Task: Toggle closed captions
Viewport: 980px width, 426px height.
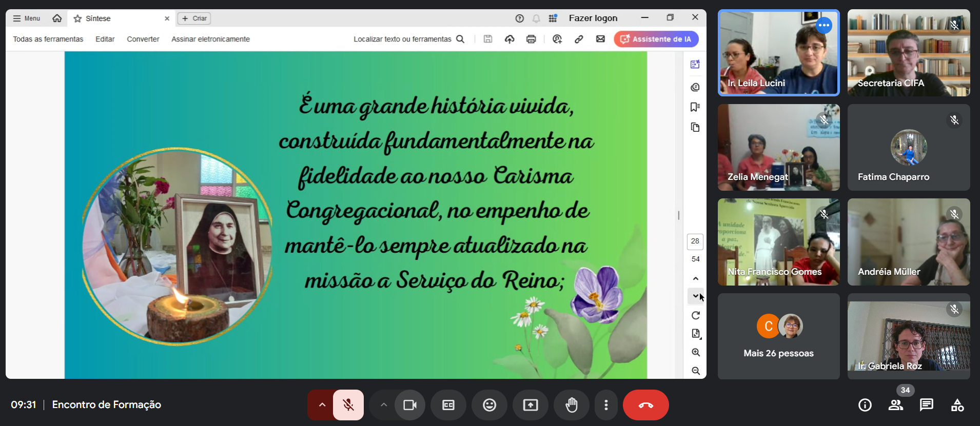Action: pos(448,405)
